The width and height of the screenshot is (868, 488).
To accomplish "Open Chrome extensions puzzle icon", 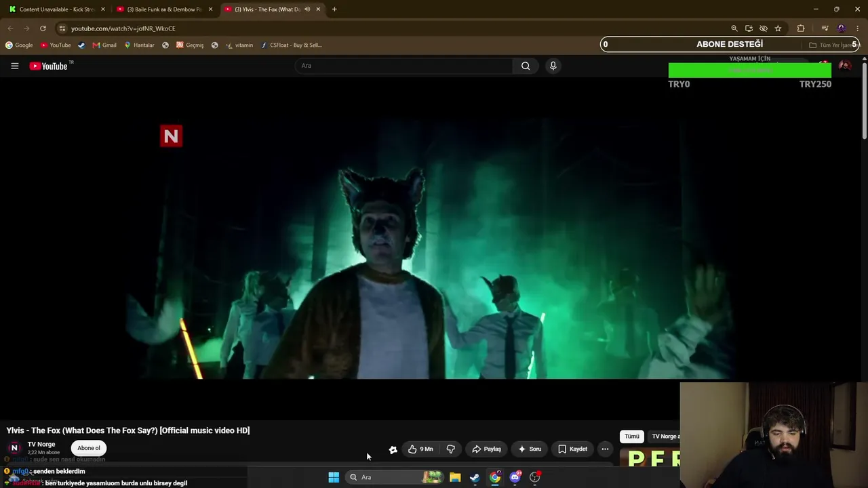I will (x=801, y=28).
